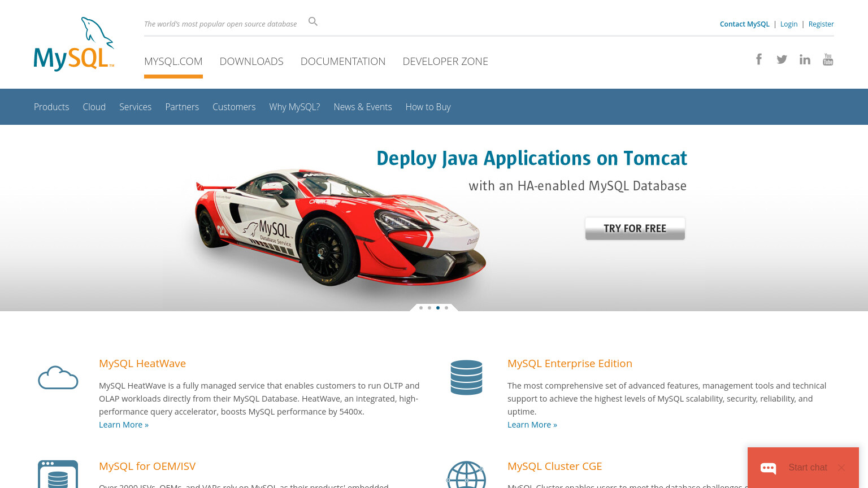Select the first carousel dot
The width and height of the screenshot is (868, 488).
pos(421,308)
